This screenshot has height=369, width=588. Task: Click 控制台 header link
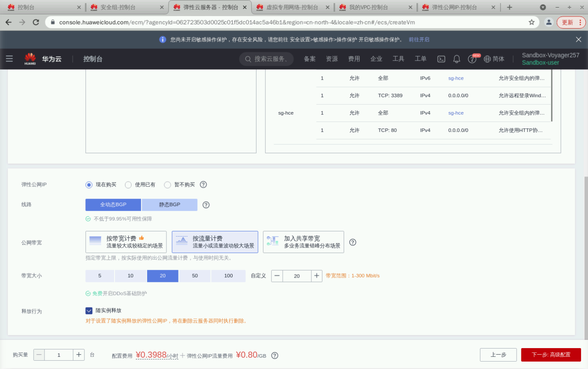(93, 59)
